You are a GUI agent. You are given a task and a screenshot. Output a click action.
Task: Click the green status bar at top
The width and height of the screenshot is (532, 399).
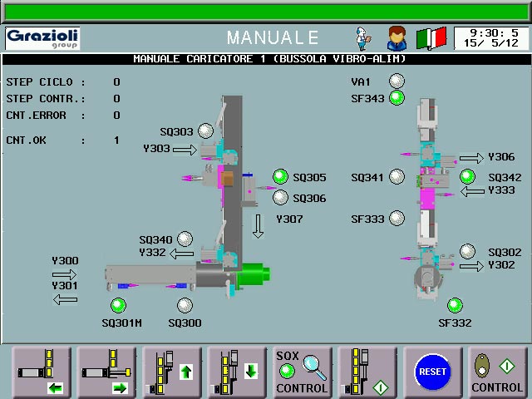[x=266, y=12]
